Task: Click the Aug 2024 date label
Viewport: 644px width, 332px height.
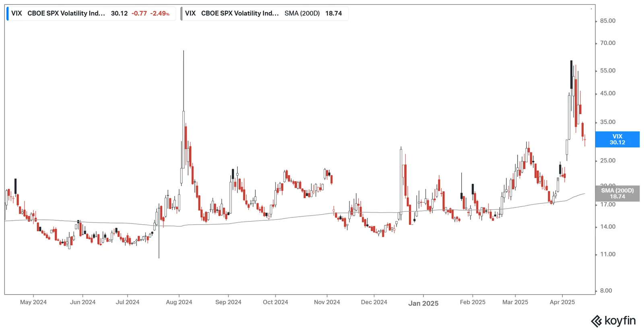Action: pos(179,302)
